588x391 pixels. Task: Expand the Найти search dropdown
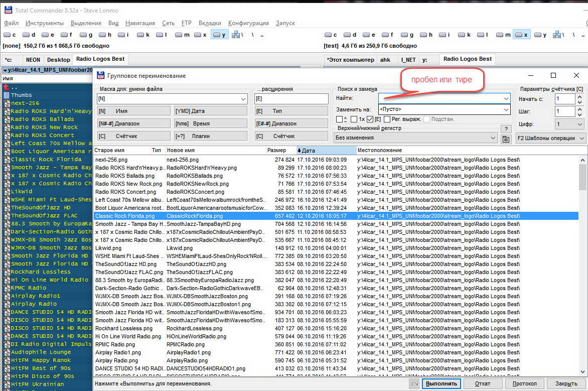point(506,98)
